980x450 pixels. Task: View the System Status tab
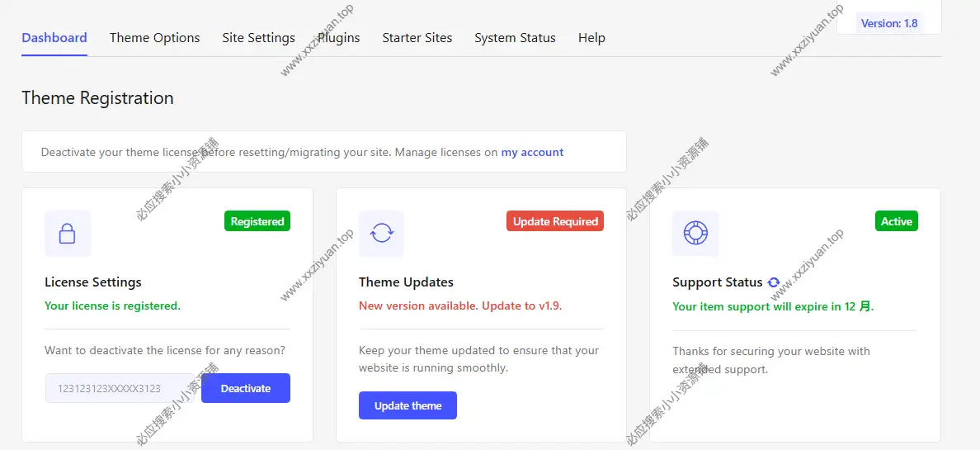pyautogui.click(x=515, y=38)
